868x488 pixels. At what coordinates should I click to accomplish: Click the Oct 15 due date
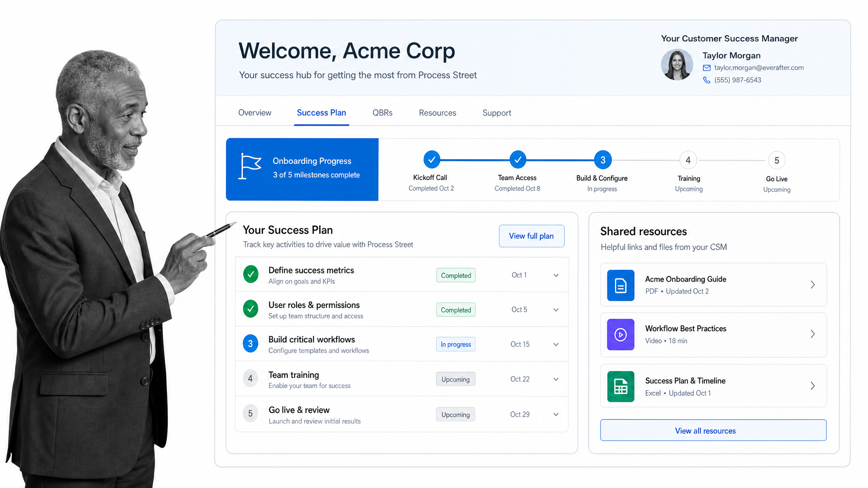(520, 344)
